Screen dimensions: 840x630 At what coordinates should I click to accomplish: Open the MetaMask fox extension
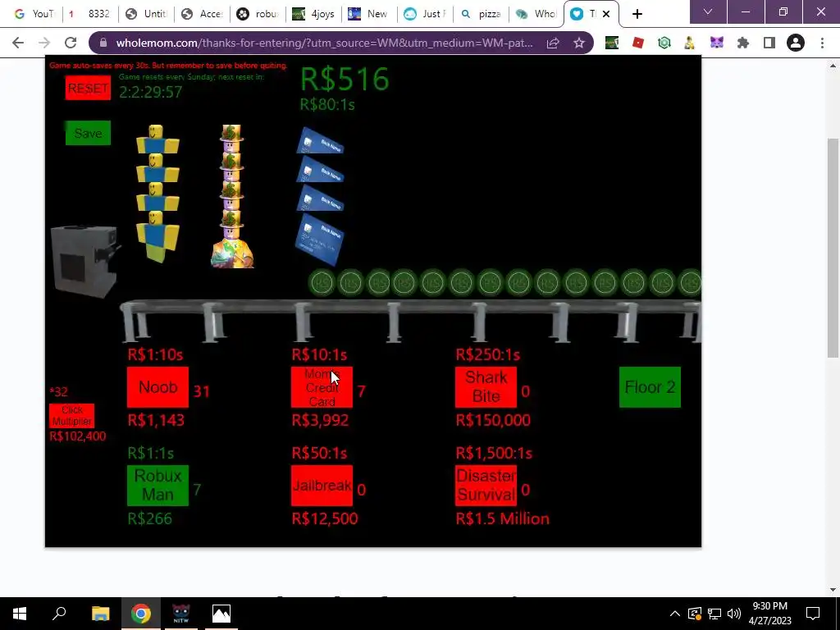(x=717, y=43)
